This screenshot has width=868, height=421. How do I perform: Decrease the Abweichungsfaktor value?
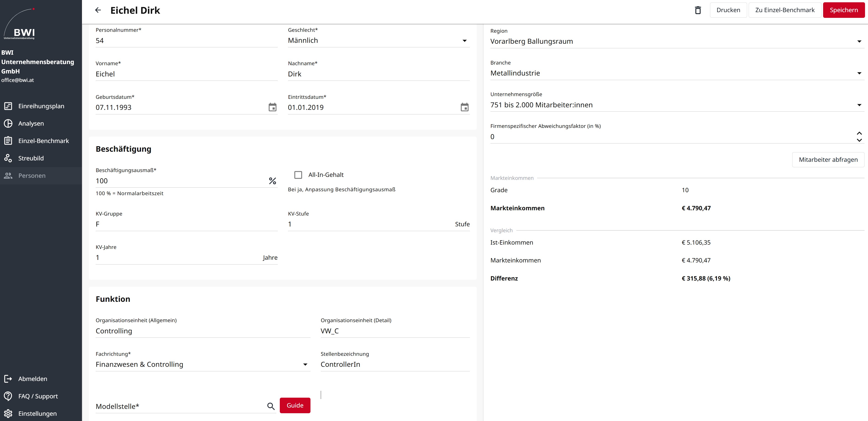pyautogui.click(x=859, y=140)
